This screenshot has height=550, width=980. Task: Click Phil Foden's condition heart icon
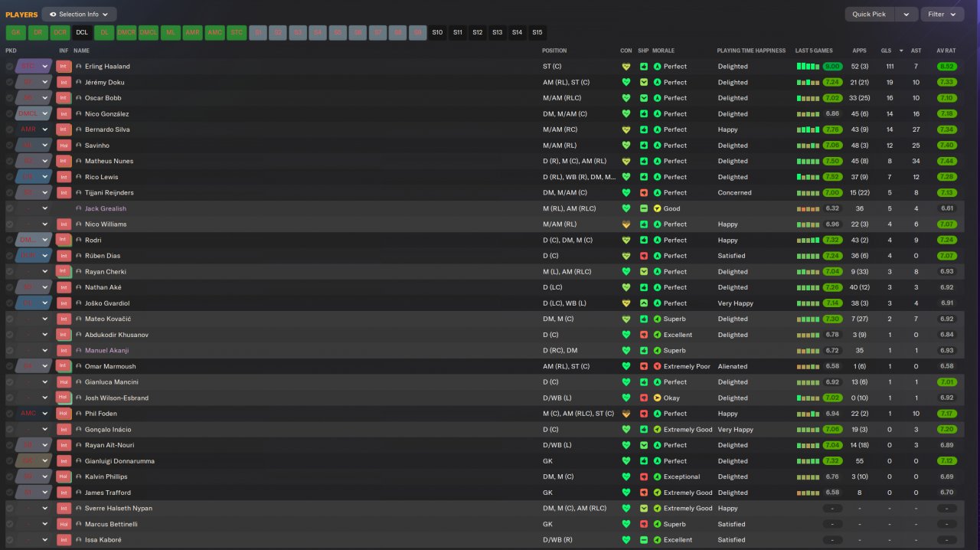[626, 414]
